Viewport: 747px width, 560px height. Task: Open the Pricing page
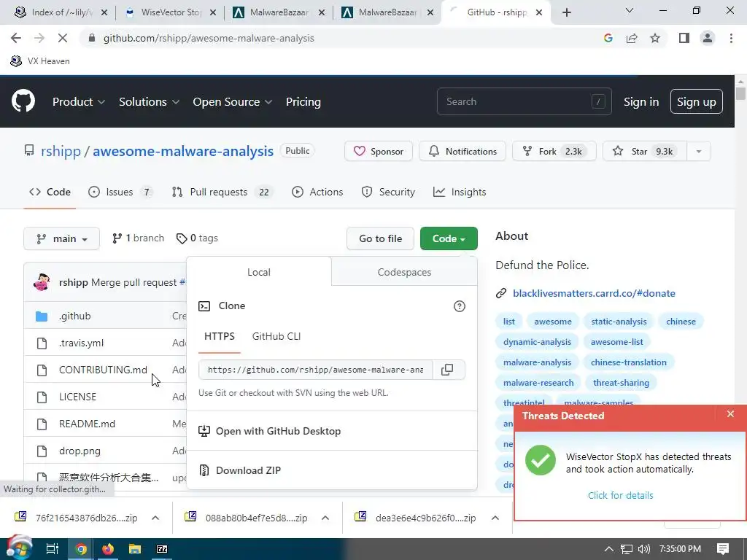303,102
